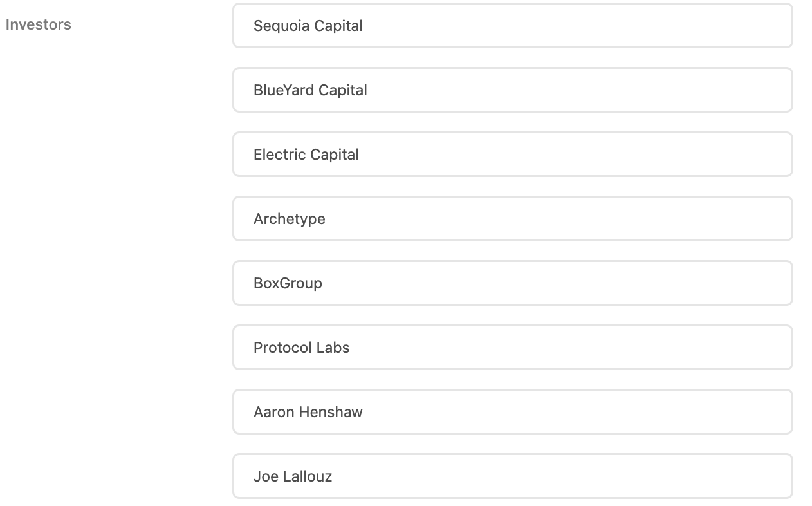Click Capital in the Electric Capital field
The width and height of the screenshot is (812, 506).
(335, 155)
